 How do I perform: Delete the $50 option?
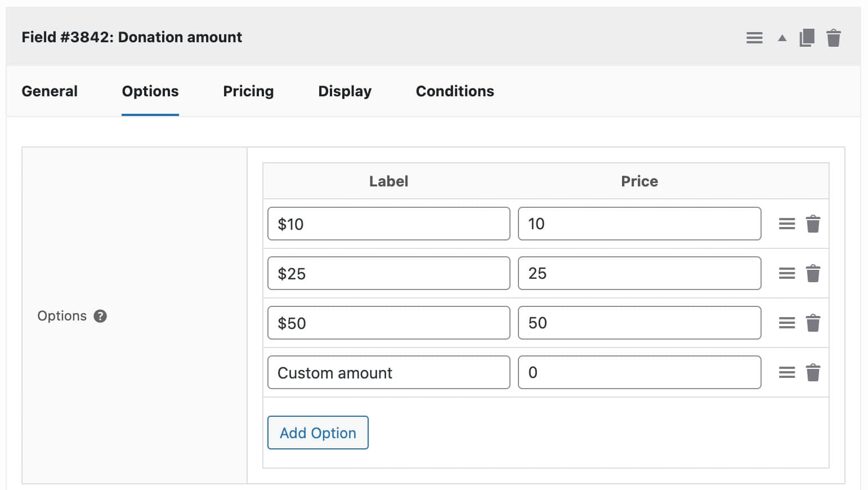[x=813, y=323]
